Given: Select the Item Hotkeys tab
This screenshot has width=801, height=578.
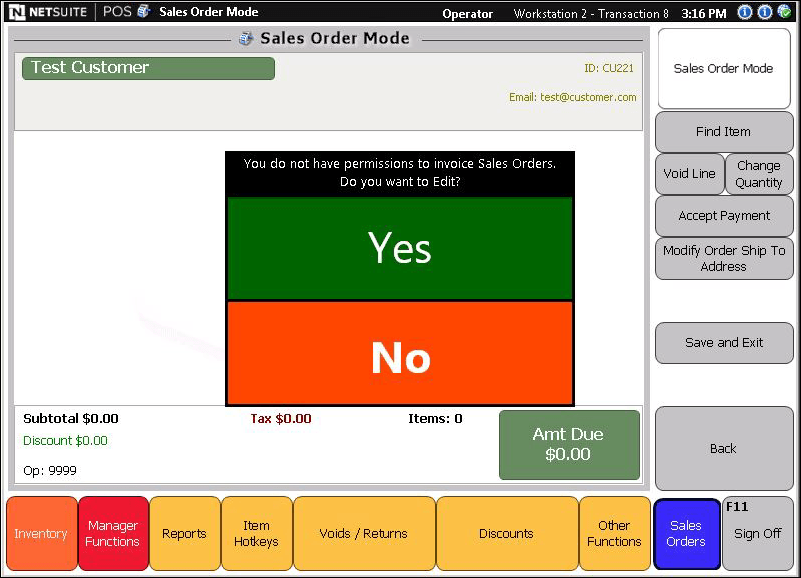Looking at the screenshot, I should (256, 533).
